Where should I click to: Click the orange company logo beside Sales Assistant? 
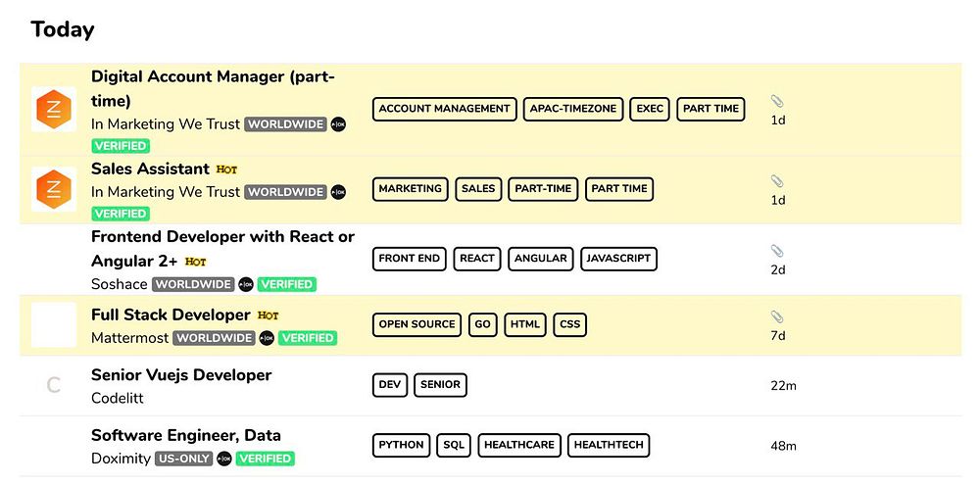point(54,189)
